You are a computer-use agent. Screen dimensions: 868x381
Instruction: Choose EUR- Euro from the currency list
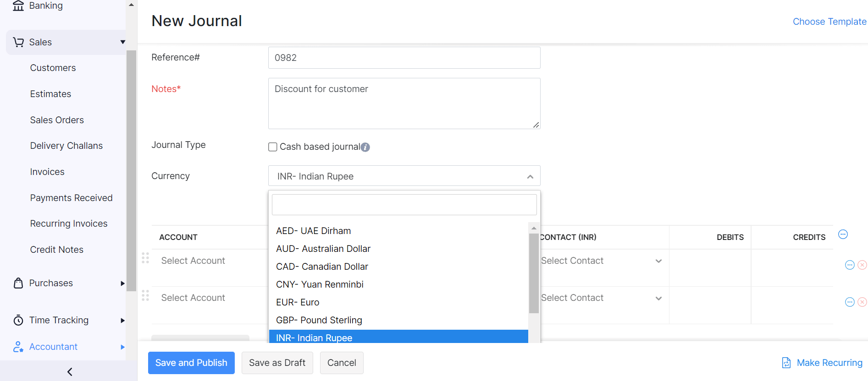pyautogui.click(x=298, y=302)
